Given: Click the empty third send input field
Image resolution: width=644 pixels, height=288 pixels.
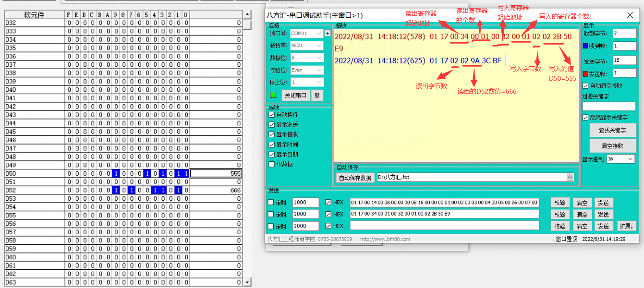Looking at the screenshot, I should [444, 226].
